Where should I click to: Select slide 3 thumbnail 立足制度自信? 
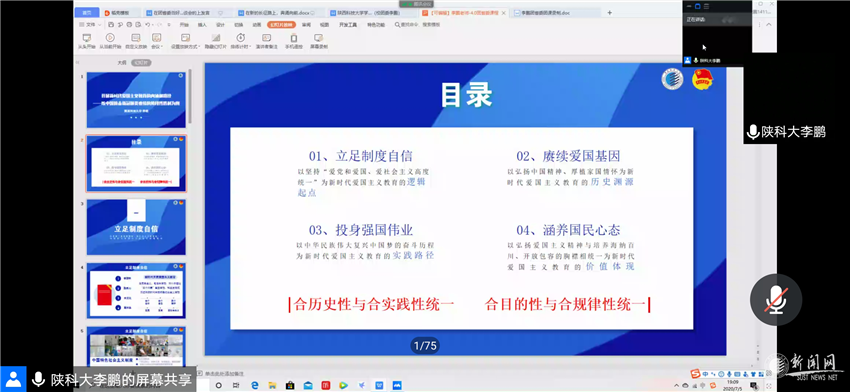pos(136,227)
